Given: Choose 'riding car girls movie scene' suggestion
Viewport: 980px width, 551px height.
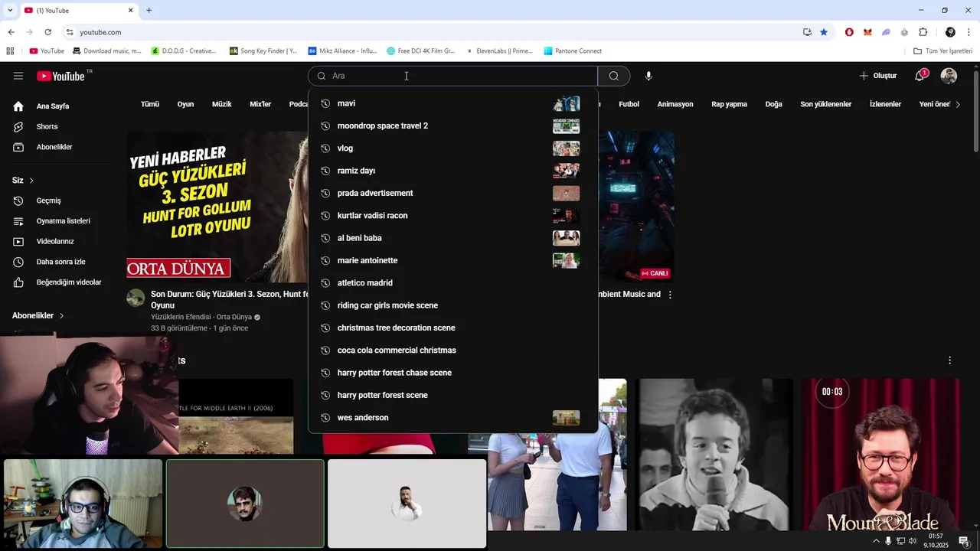Looking at the screenshot, I should (452, 305).
